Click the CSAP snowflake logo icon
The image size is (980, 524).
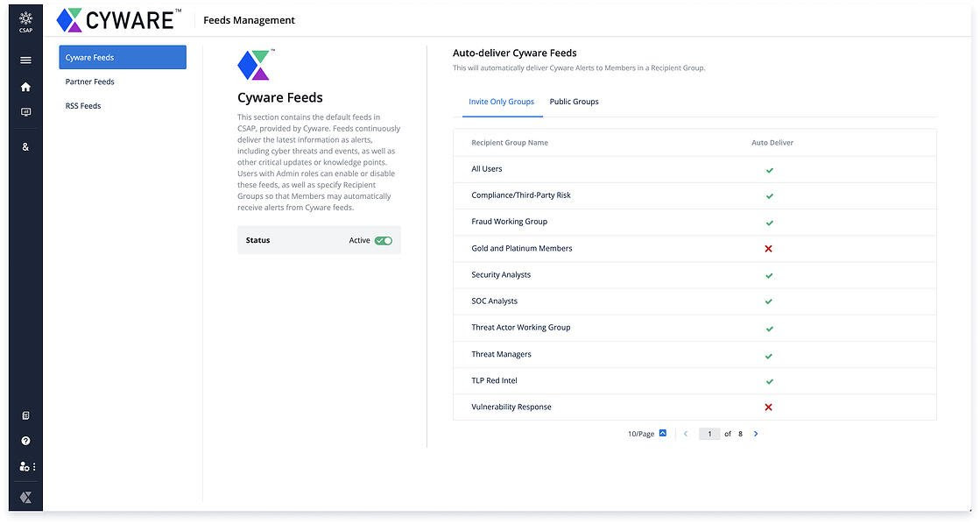coord(25,20)
